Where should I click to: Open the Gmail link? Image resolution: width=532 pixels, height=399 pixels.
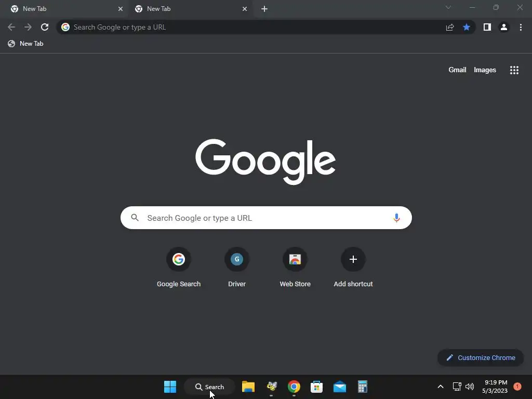coord(457,70)
